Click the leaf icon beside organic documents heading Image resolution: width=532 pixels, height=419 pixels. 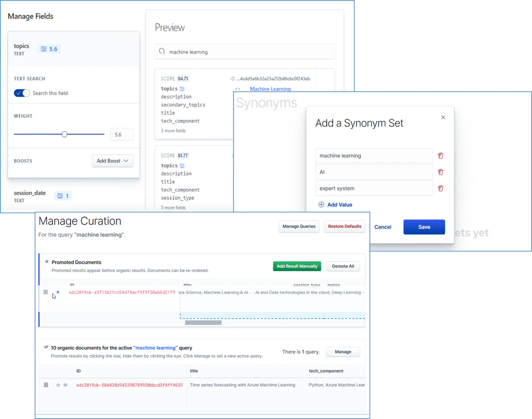(x=46, y=347)
